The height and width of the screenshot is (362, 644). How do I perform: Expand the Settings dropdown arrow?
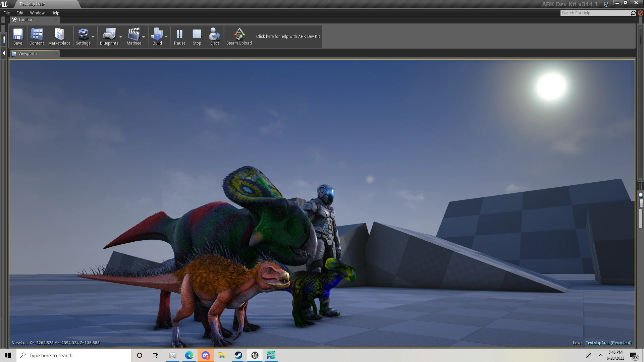[93, 37]
